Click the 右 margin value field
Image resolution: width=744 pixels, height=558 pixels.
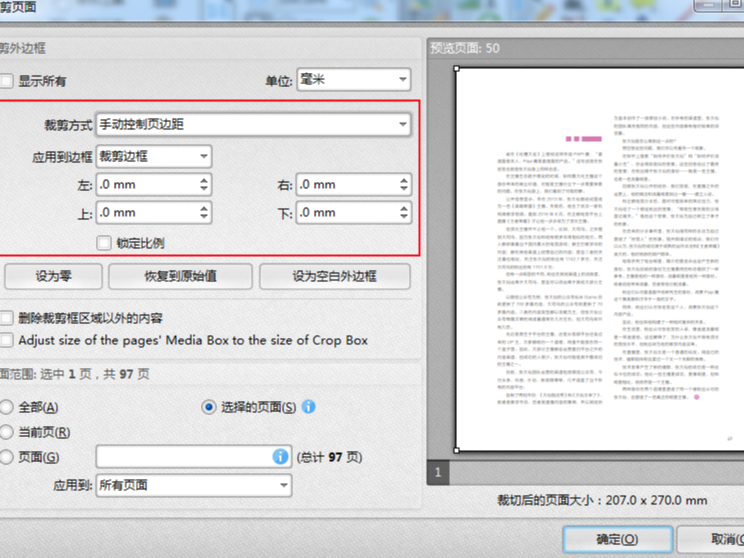tap(347, 185)
